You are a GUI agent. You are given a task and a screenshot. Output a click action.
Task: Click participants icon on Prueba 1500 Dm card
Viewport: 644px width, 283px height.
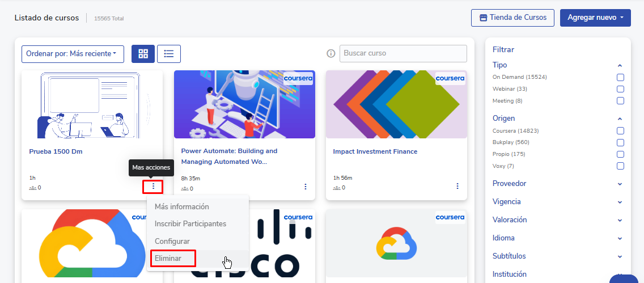[33, 188]
